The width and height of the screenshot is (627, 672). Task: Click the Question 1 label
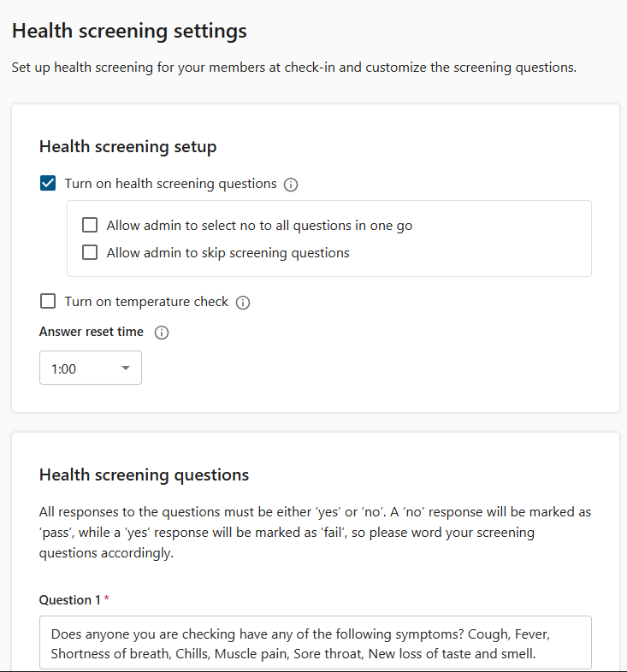[70, 600]
